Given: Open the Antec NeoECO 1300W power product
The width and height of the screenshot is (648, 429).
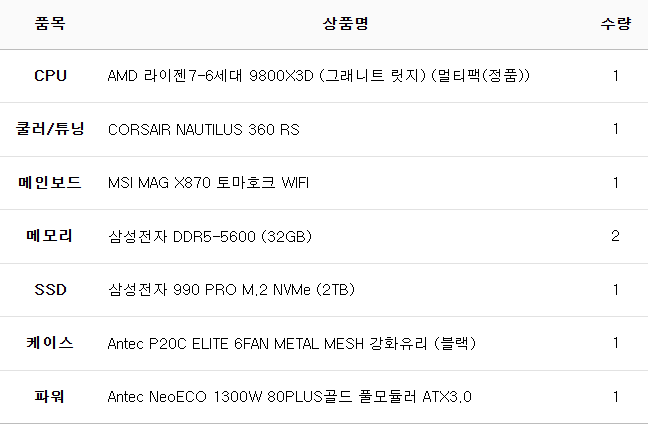Looking at the screenshot, I should click(289, 397).
